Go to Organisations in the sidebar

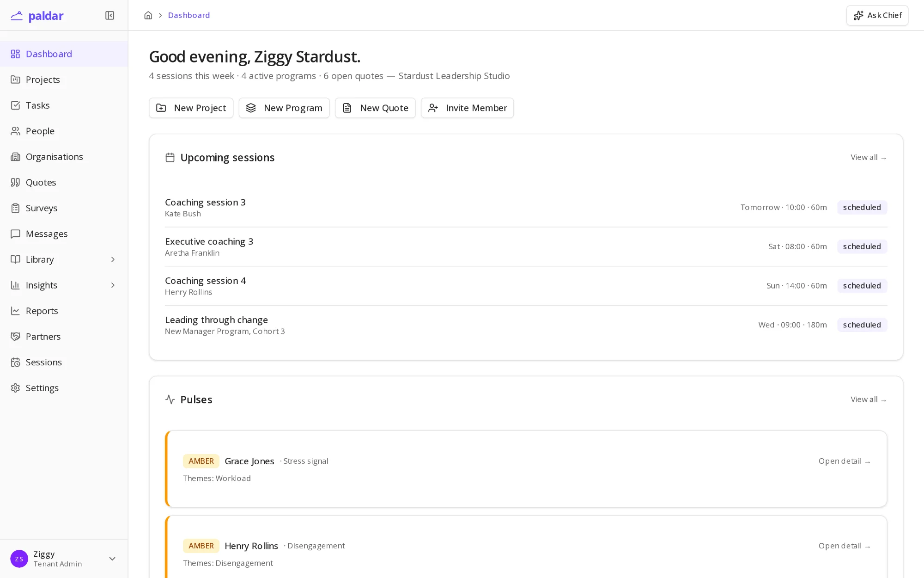click(64, 157)
